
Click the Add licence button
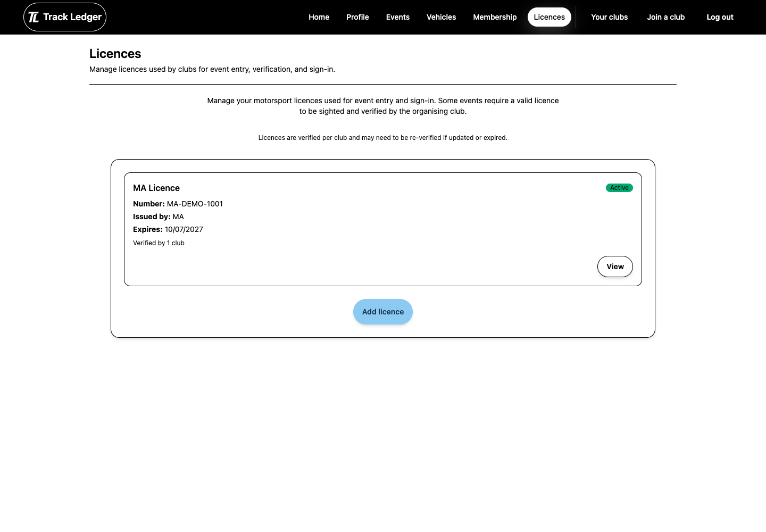(383, 312)
